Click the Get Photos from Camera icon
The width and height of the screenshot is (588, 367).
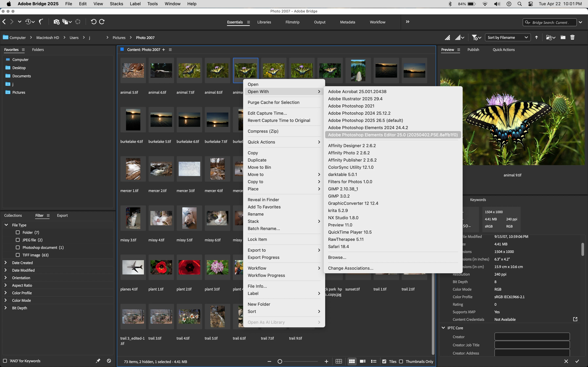coord(56,22)
